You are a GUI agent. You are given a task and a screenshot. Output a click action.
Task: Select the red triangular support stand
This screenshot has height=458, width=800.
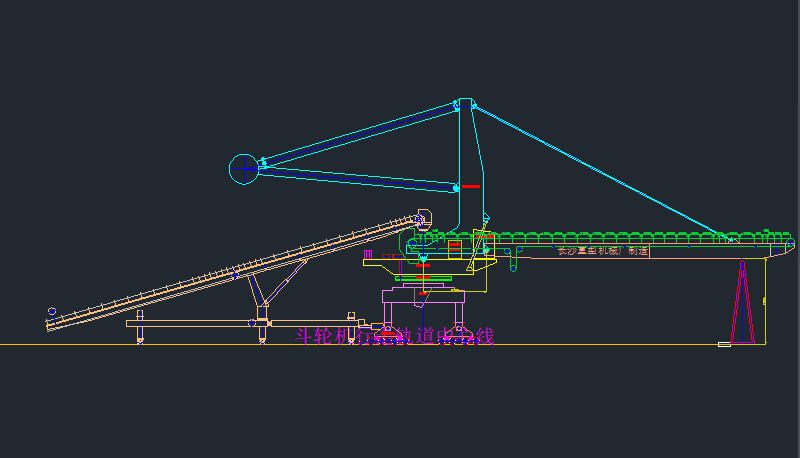(x=742, y=303)
